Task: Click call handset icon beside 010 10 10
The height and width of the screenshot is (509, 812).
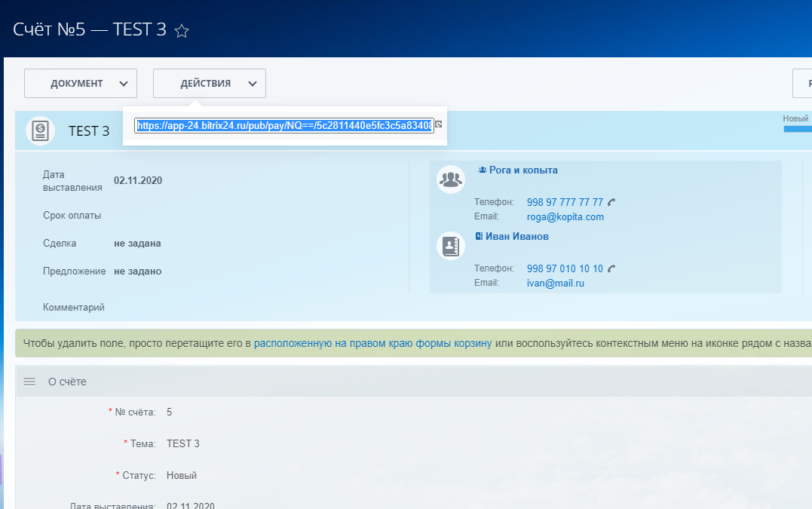Action: tap(611, 268)
